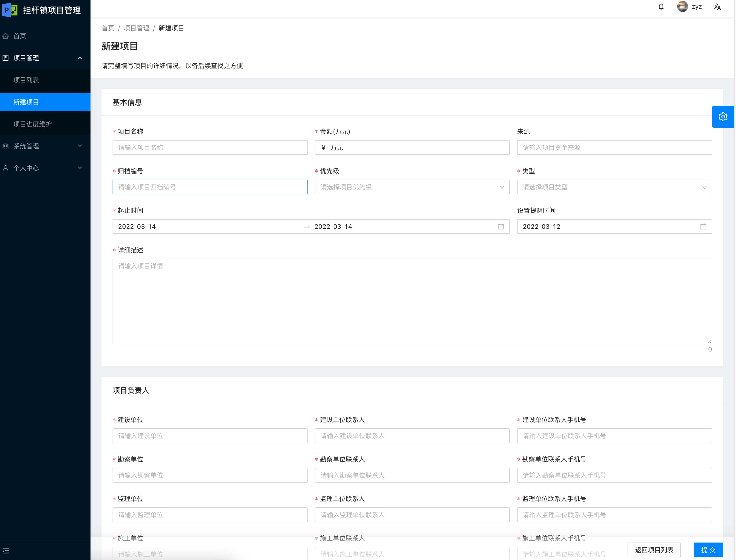Click the calendar icon in 起止时间 field

tap(501, 227)
